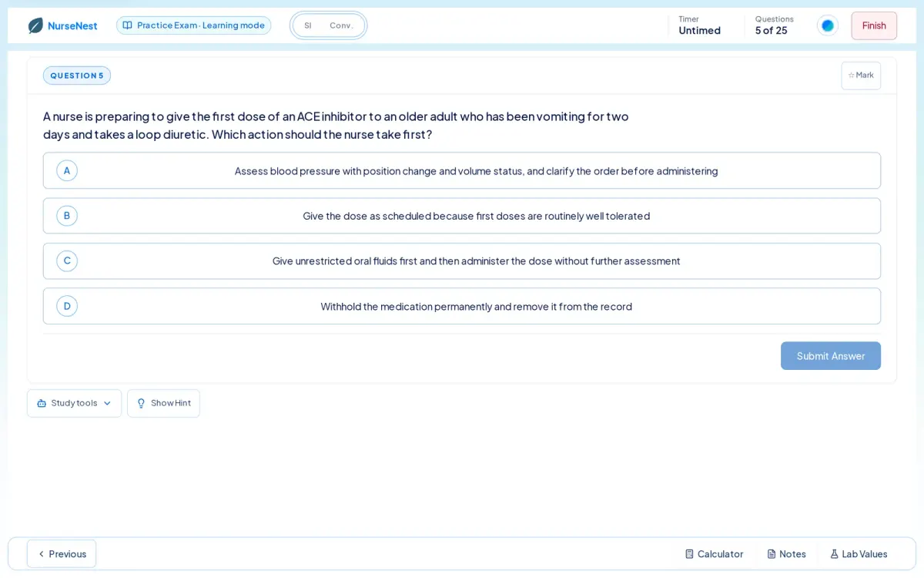The width and height of the screenshot is (924, 578).
Task: Select answer option A radio circle
Action: point(67,170)
